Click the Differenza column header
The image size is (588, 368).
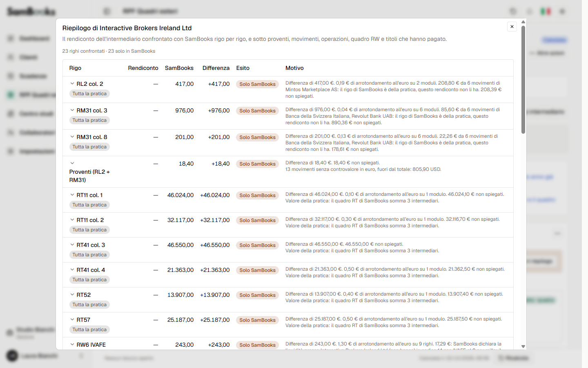pyautogui.click(x=216, y=68)
